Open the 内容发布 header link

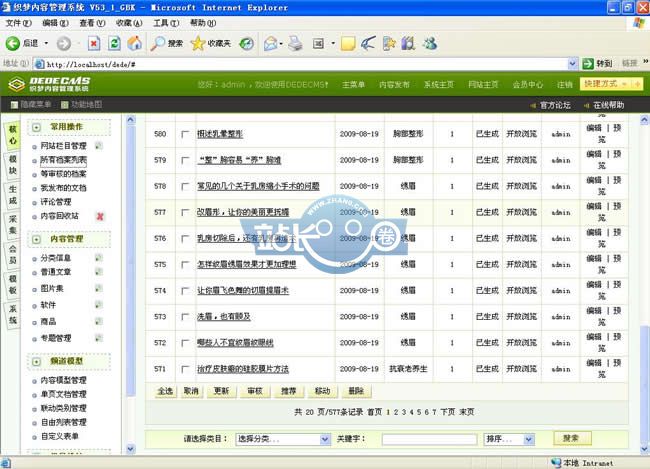(x=394, y=85)
